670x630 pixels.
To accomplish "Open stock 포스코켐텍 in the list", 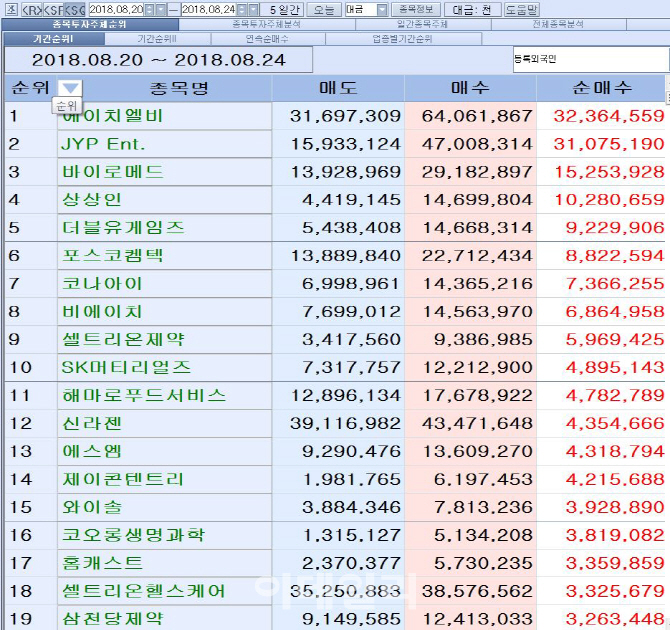I will (164, 256).
